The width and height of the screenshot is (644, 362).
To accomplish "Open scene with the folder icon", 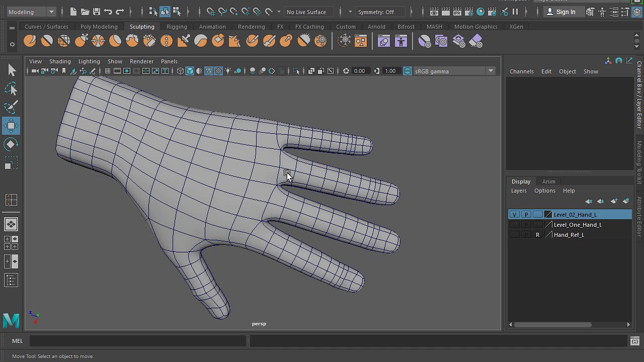I will (85, 12).
